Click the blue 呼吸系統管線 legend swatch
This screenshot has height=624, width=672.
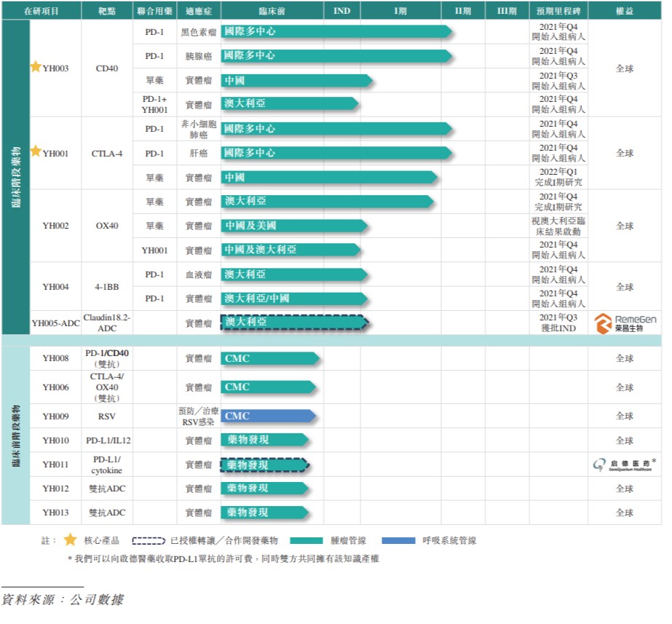[397, 541]
